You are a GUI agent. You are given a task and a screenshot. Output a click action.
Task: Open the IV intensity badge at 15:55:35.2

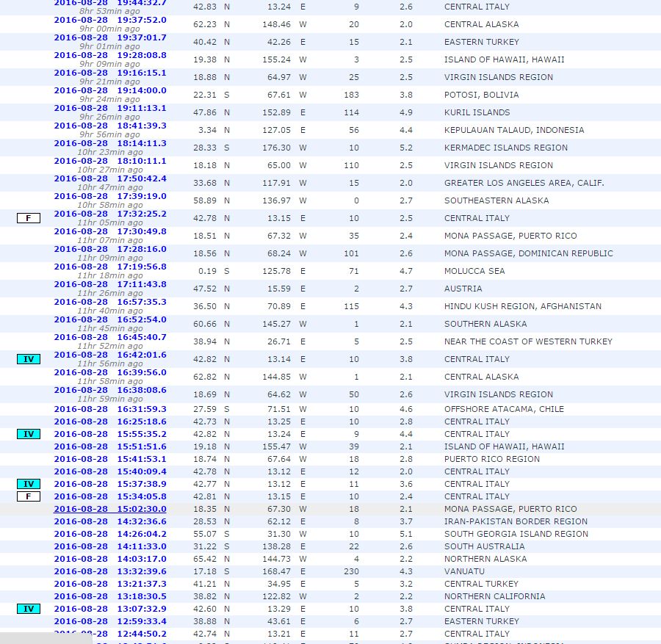[28, 434]
